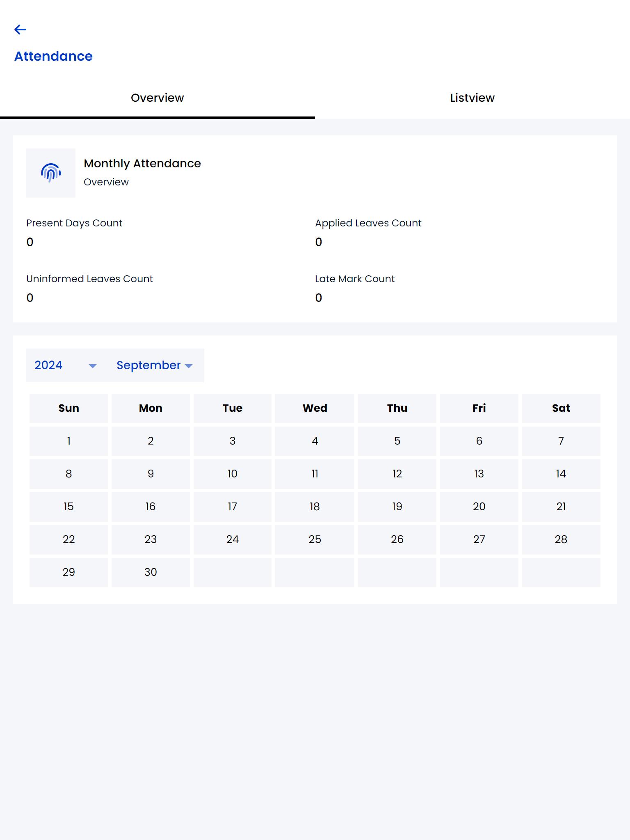This screenshot has width=630, height=840.
Task: Select September 7 in calendar
Action: (561, 441)
